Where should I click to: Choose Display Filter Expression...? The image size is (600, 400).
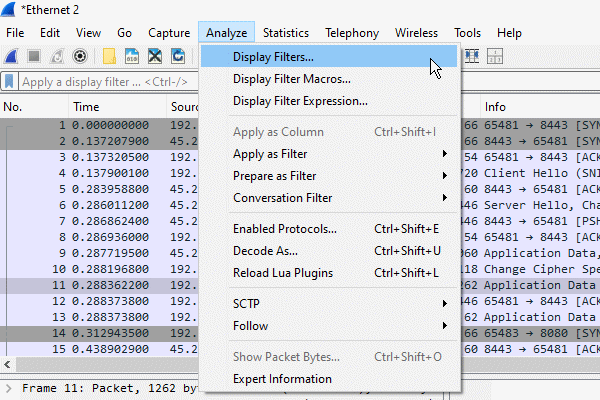point(329,101)
